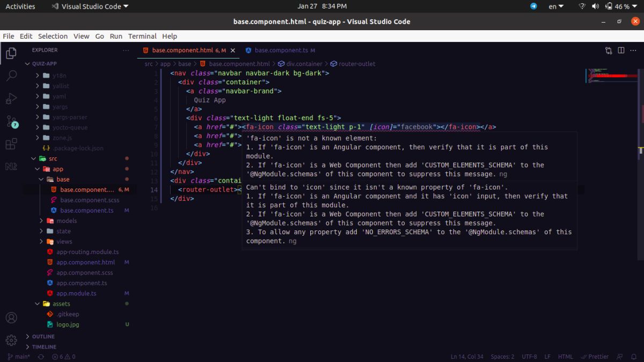The width and height of the screenshot is (644, 362).
Task: Expand the y18n folder
Action: [x=60, y=76]
